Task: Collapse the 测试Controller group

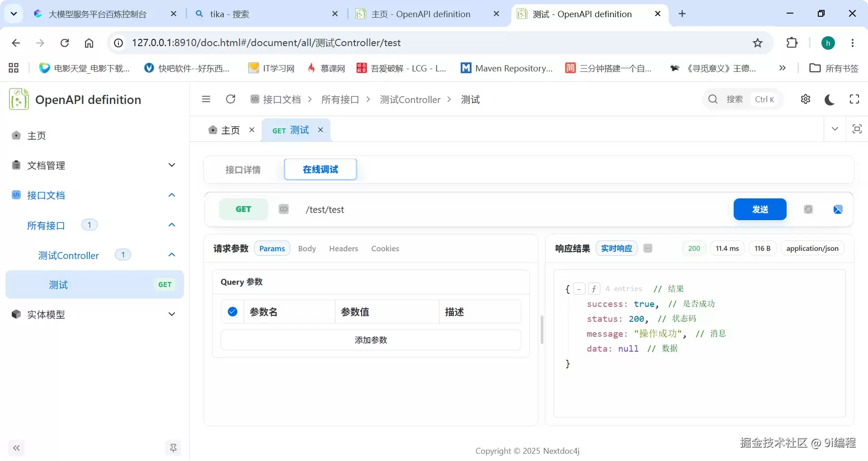Action: 94,255
